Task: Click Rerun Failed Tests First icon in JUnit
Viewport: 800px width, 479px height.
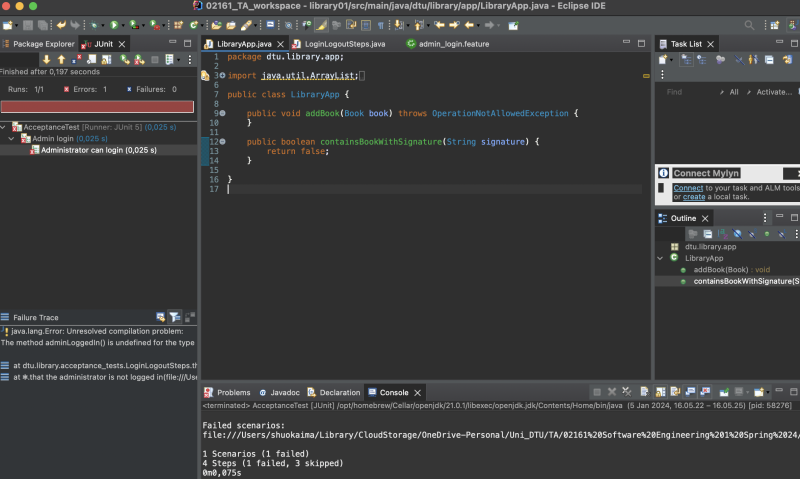Action: (139, 60)
